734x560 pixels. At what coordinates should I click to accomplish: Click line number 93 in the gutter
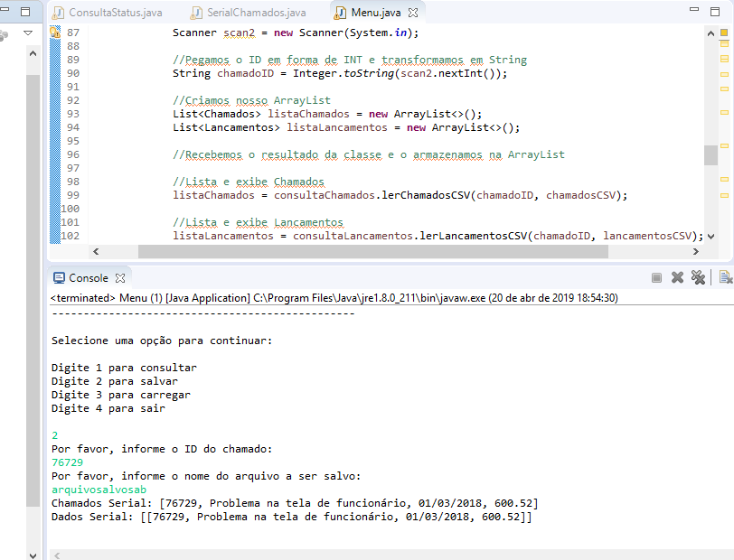click(73, 114)
